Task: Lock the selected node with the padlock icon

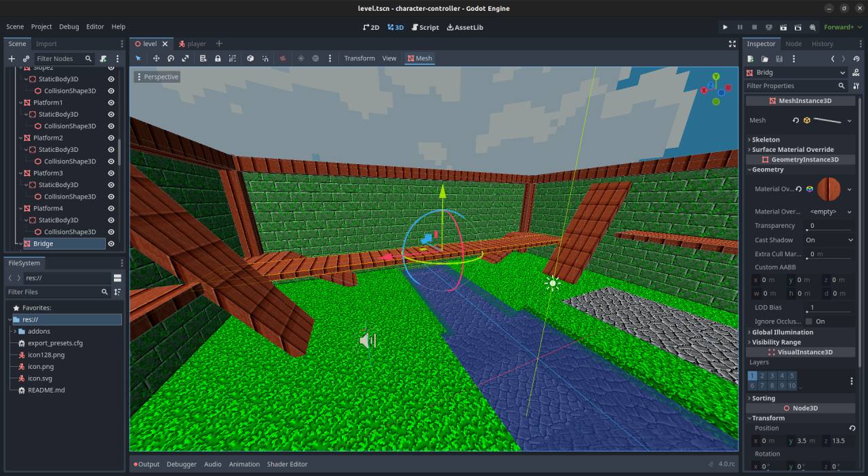Action: 218,58
